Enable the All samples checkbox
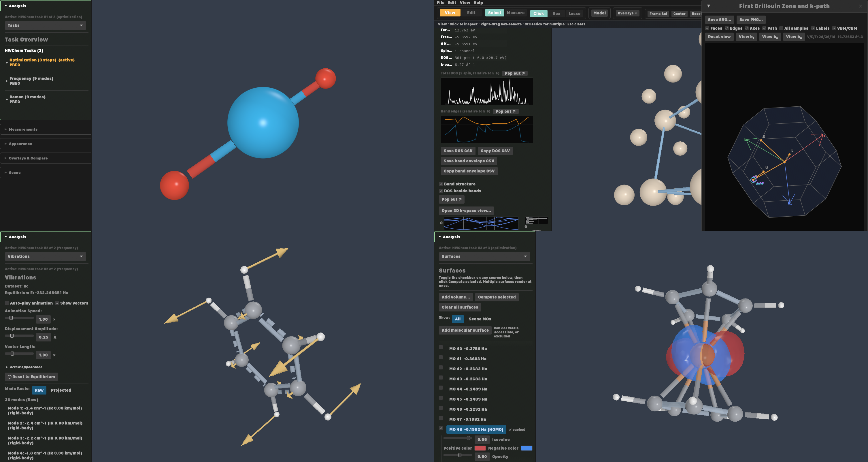The height and width of the screenshot is (462, 868). coord(781,28)
